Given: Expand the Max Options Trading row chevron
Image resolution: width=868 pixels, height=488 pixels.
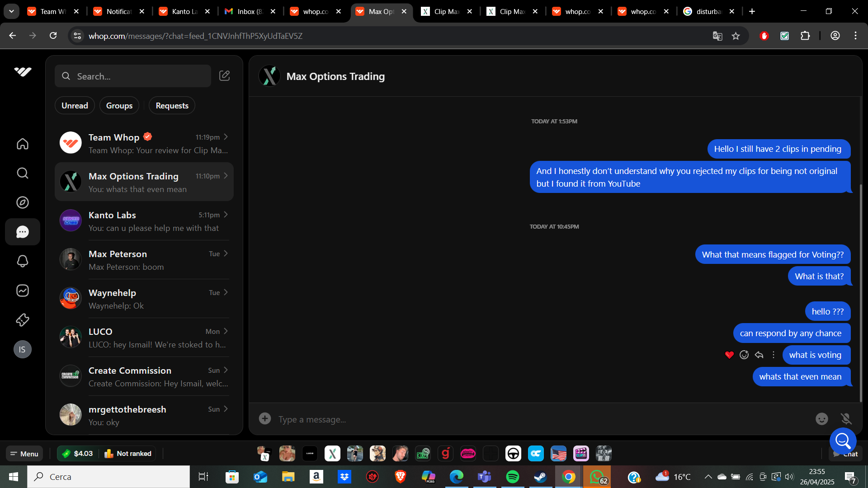Looking at the screenshot, I should (x=226, y=176).
